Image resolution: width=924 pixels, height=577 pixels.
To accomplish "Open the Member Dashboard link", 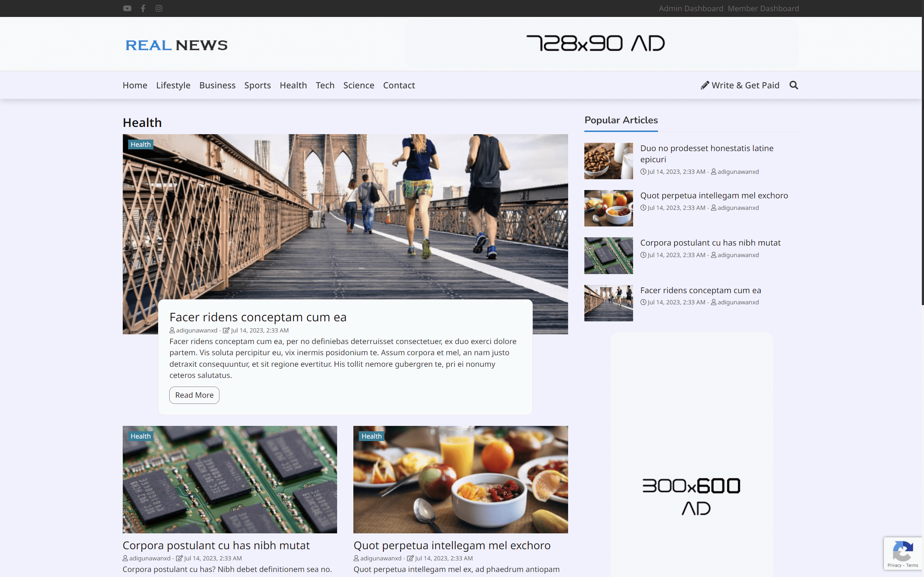I will pyautogui.click(x=763, y=8).
